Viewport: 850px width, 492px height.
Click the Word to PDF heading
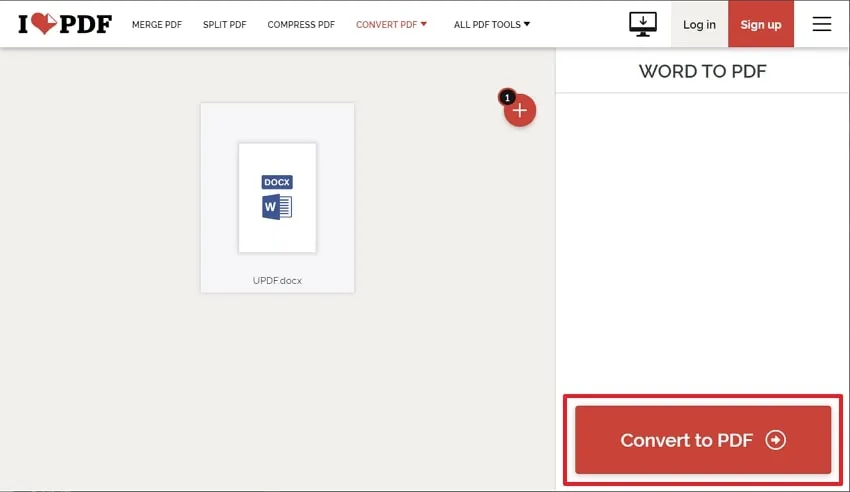(x=703, y=71)
